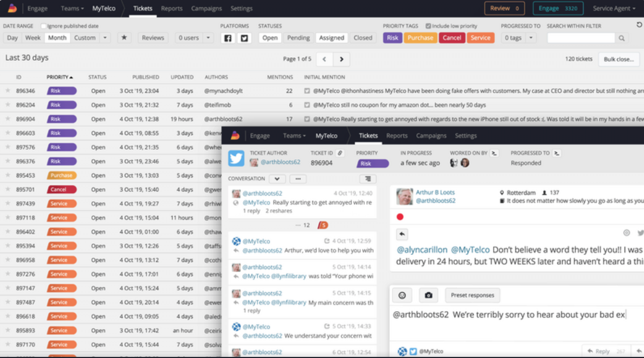Copy the ticket ID link icon
644x358 pixels.
click(340, 153)
